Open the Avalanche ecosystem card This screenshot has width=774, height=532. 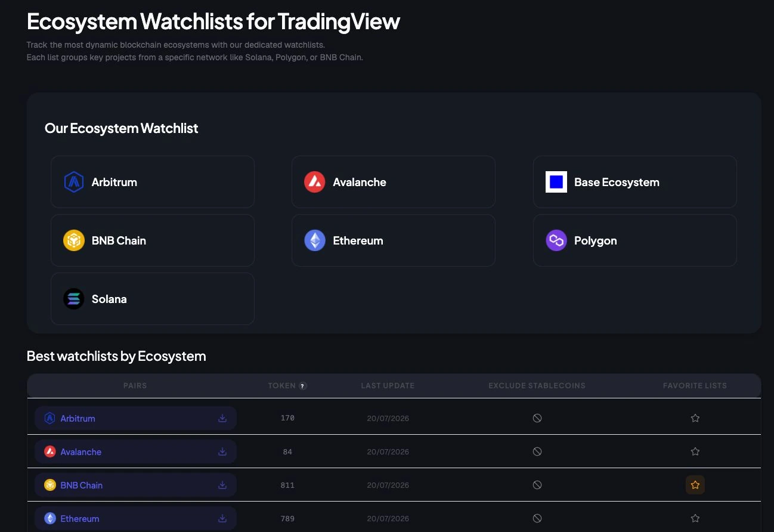pyautogui.click(x=394, y=182)
